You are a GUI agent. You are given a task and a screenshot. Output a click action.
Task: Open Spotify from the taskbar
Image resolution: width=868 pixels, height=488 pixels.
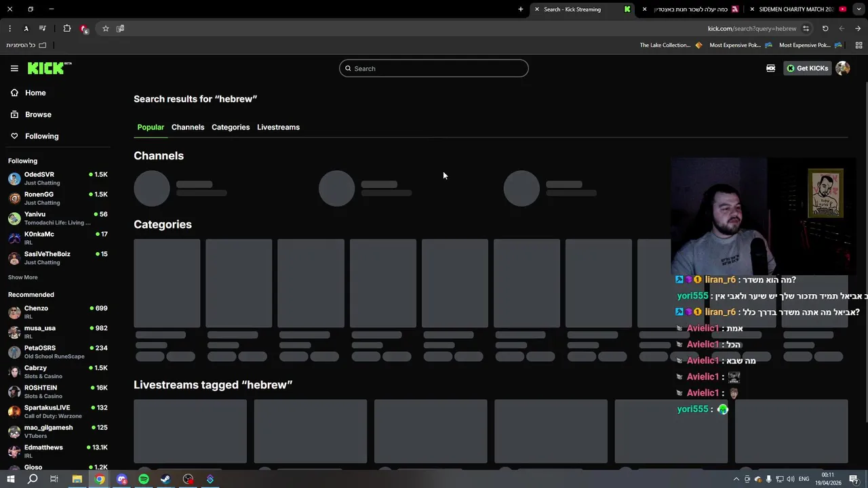144,479
